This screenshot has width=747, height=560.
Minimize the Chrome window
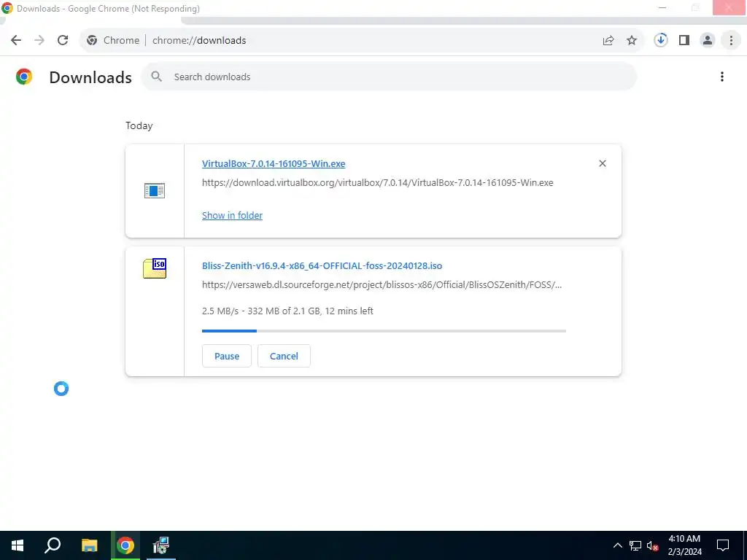pos(662,8)
